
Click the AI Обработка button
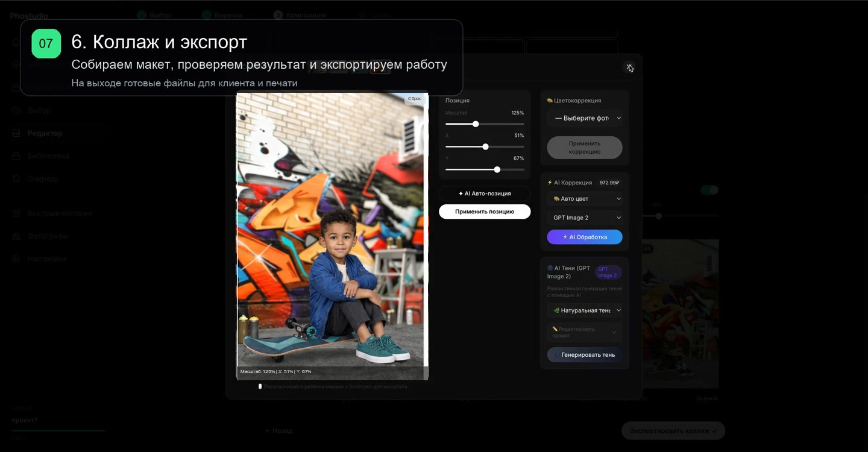pyautogui.click(x=585, y=237)
